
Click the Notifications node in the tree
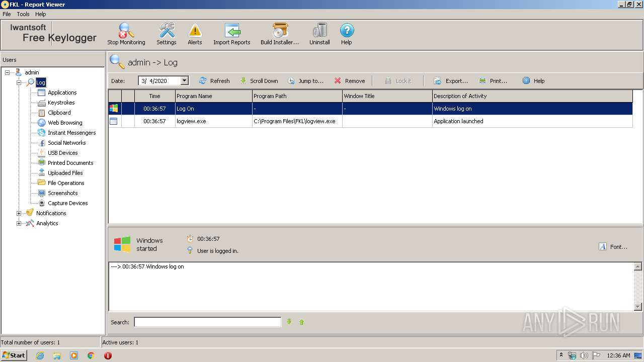coord(51,213)
